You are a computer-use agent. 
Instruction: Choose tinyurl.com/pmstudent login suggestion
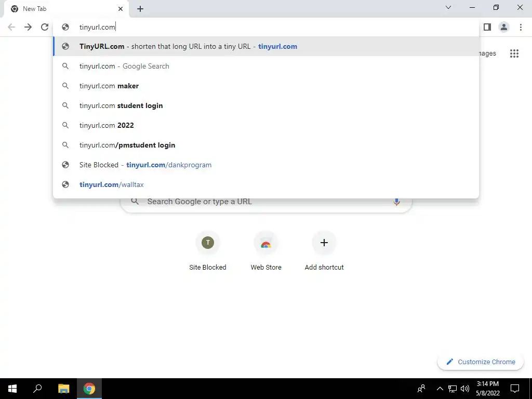click(266, 145)
